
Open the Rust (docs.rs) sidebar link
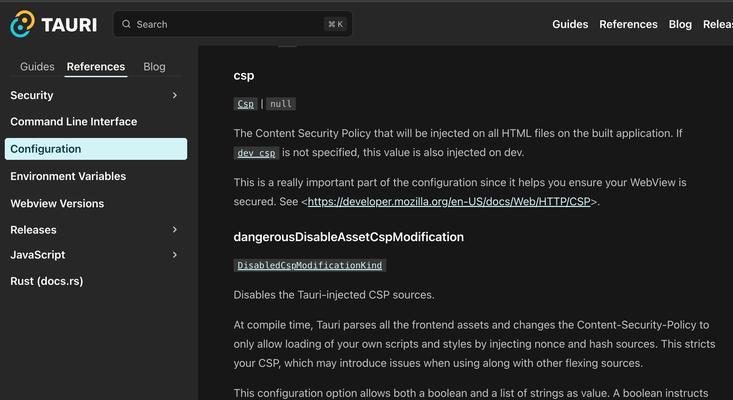point(47,281)
